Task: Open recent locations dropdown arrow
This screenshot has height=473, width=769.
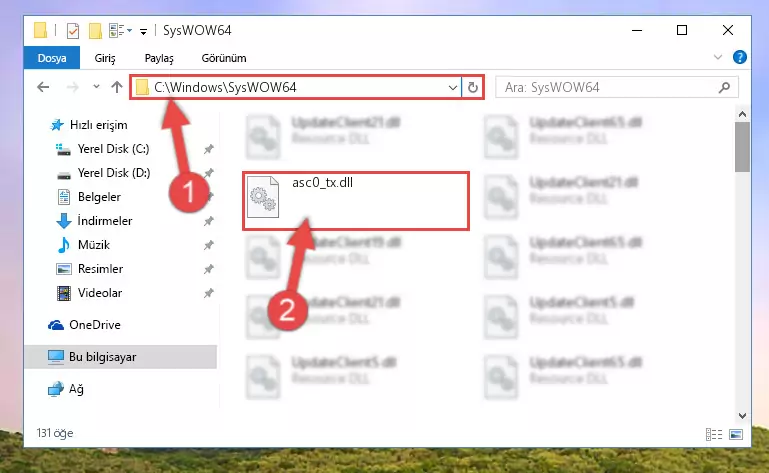Action: 96,87
